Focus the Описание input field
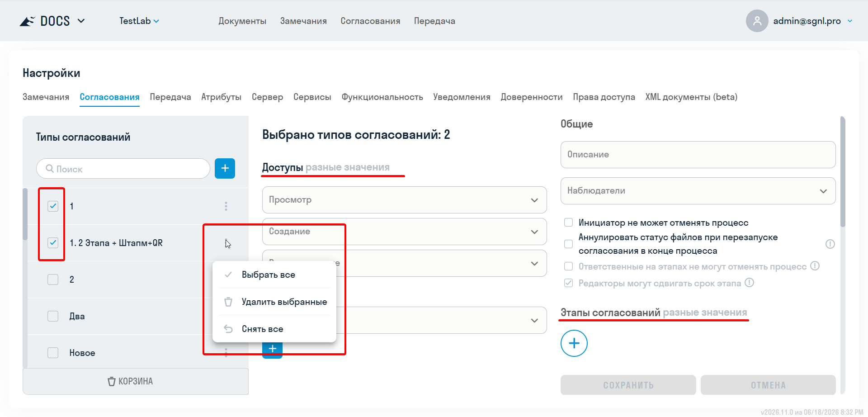Image resolution: width=868 pixels, height=417 pixels. pos(698,155)
